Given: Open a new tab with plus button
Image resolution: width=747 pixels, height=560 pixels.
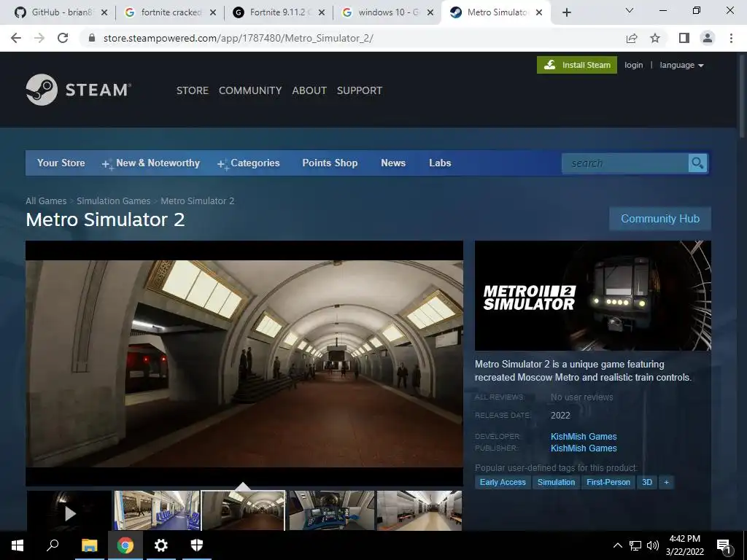Looking at the screenshot, I should (x=566, y=13).
